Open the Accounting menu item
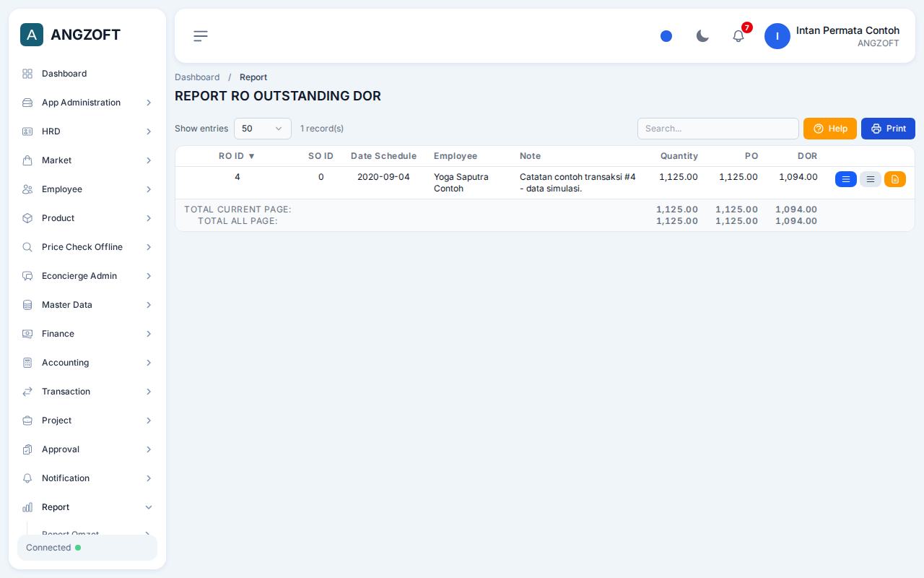924x578 pixels. coord(87,363)
